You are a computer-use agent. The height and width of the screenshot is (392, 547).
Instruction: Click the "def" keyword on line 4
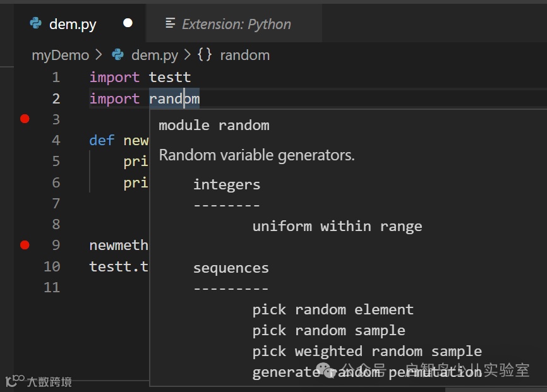(x=102, y=140)
